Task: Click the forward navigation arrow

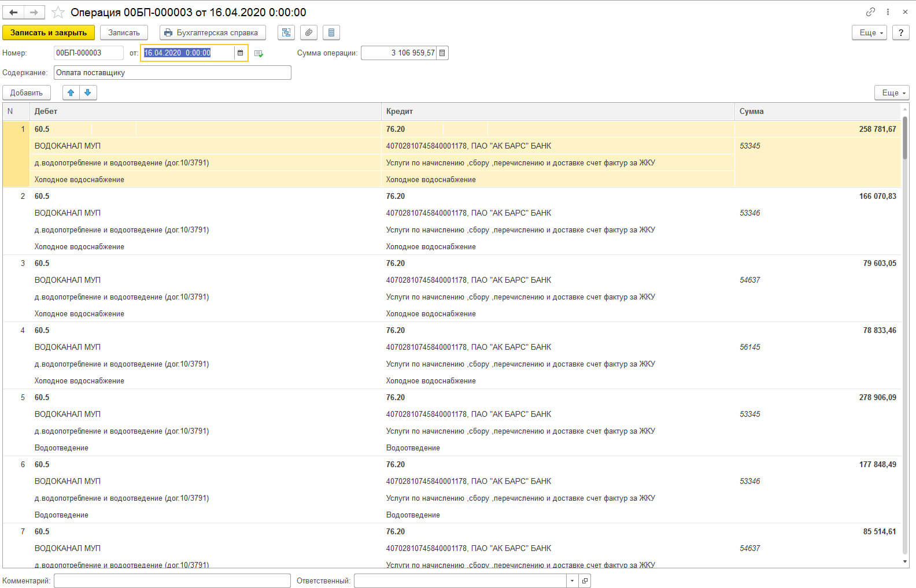Action: [x=34, y=12]
